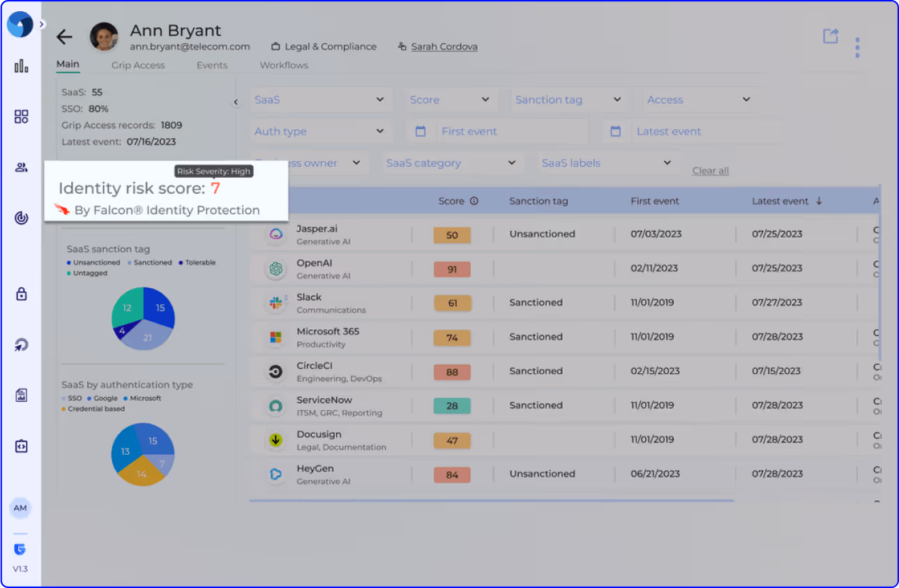Open the Sanction tag filter dropdown
899x588 pixels.
tap(569, 100)
